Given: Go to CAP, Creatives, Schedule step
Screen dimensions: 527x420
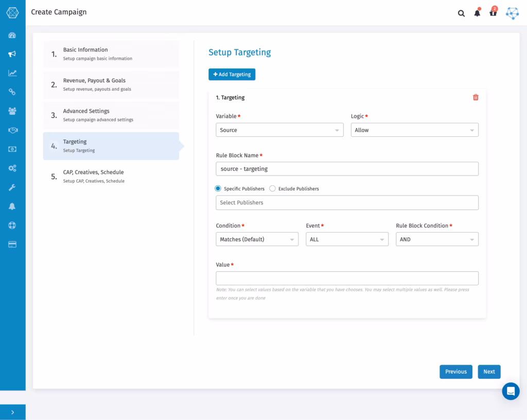Looking at the screenshot, I should (x=111, y=177).
